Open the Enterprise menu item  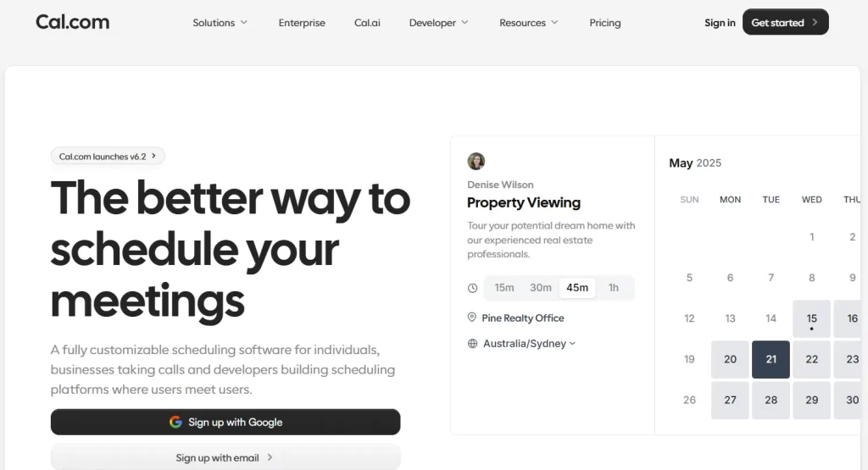(x=302, y=23)
